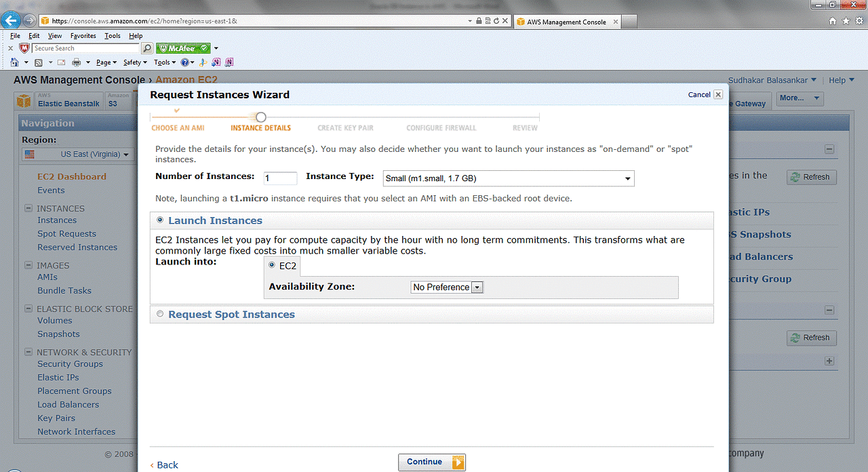The height and width of the screenshot is (472, 868).
Task: Open the Availability Zone dropdown
Action: tap(447, 287)
